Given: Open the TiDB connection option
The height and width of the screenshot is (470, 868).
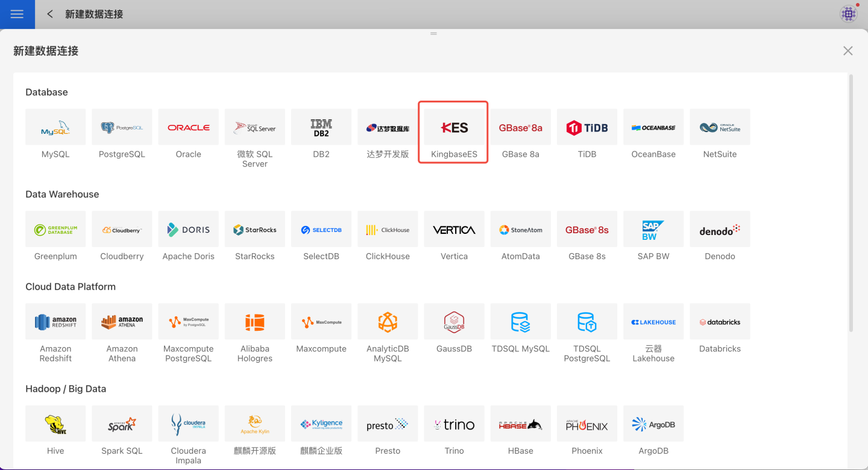Looking at the screenshot, I should (x=587, y=127).
